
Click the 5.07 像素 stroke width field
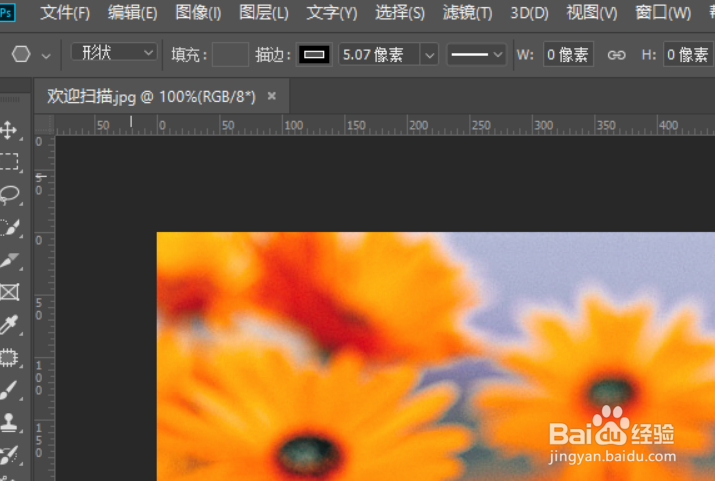(x=379, y=55)
